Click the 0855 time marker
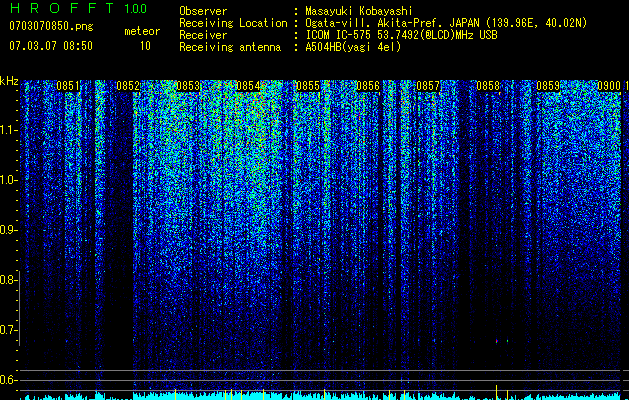629x400 pixels. point(308,86)
